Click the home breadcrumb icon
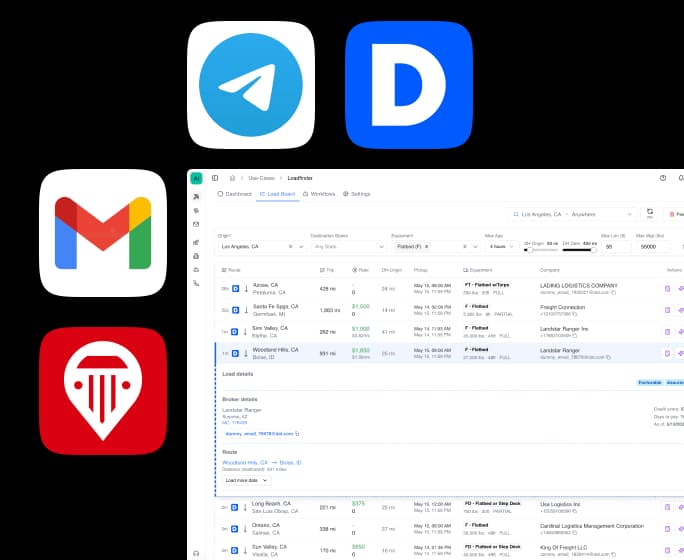684x560 pixels. coord(232,178)
